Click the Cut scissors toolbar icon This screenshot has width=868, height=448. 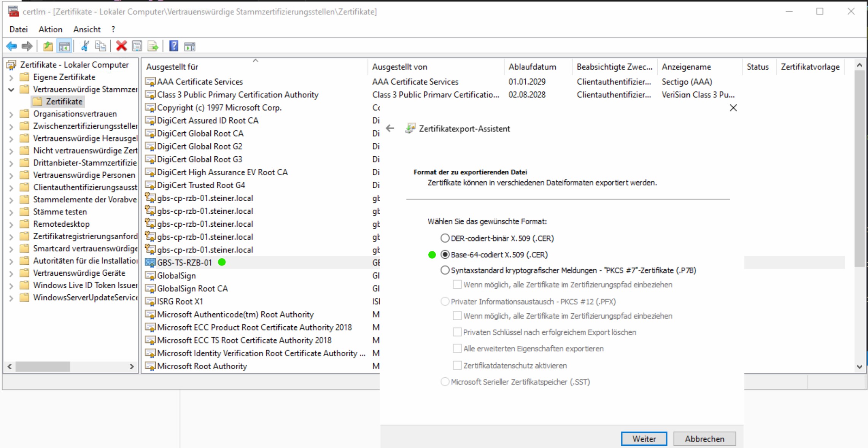pos(85,46)
